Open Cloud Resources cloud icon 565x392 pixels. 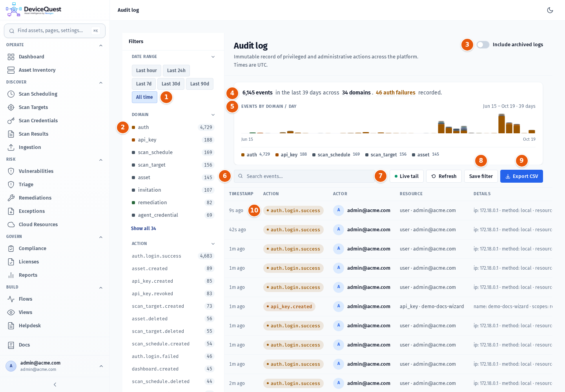click(x=11, y=225)
